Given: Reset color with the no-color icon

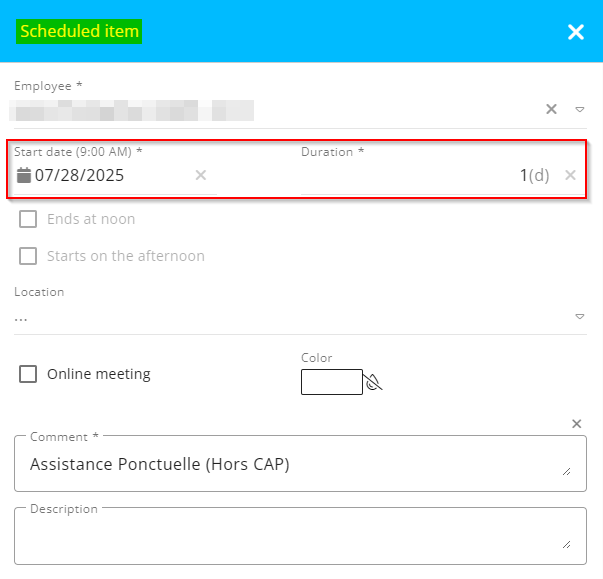Looking at the screenshot, I should pyautogui.click(x=375, y=382).
